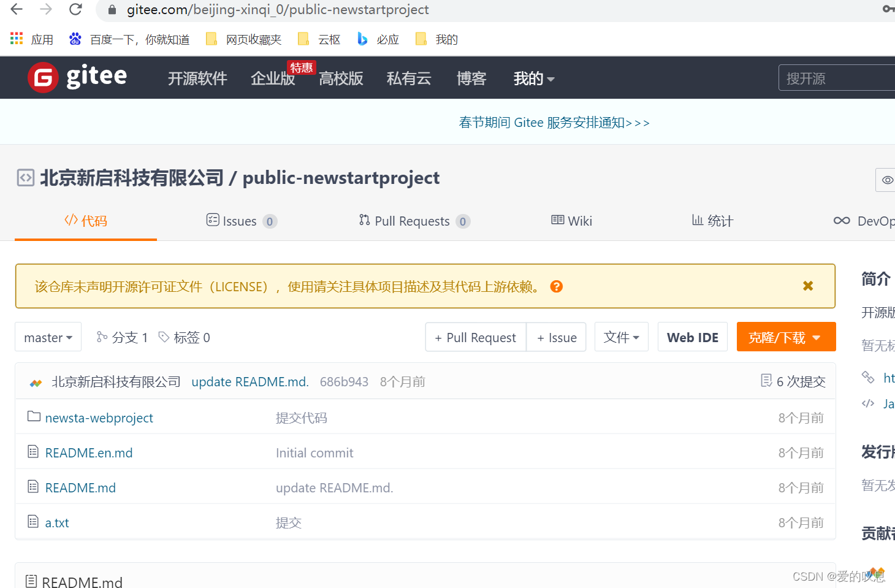The image size is (895, 588).
Task: Open the 文件 dropdown menu
Action: tap(622, 337)
